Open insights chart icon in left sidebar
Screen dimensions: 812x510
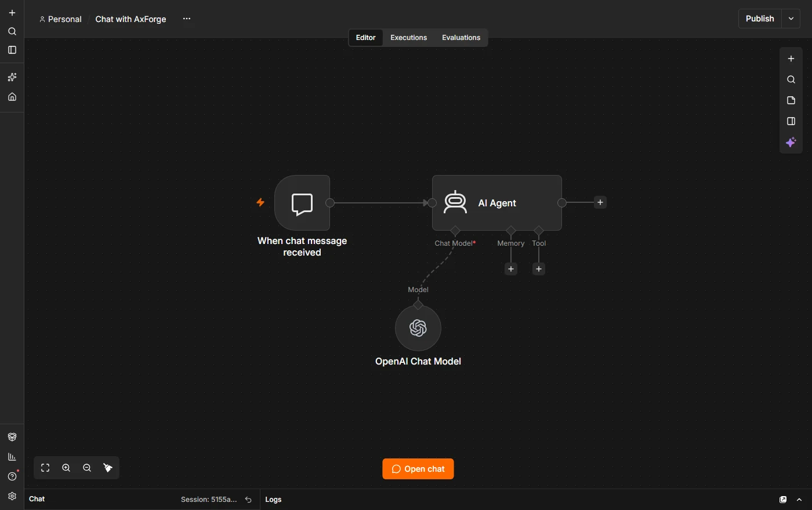pos(12,457)
